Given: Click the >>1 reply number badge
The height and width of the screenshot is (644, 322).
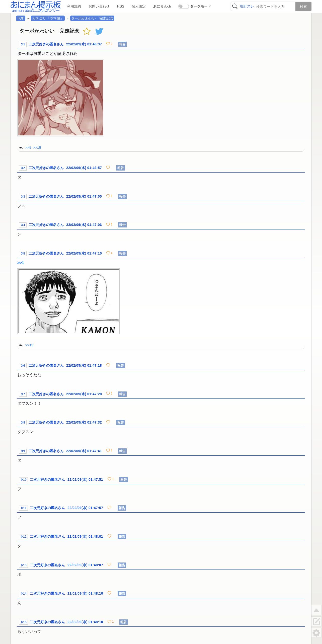Looking at the screenshot, I should [23, 44].
